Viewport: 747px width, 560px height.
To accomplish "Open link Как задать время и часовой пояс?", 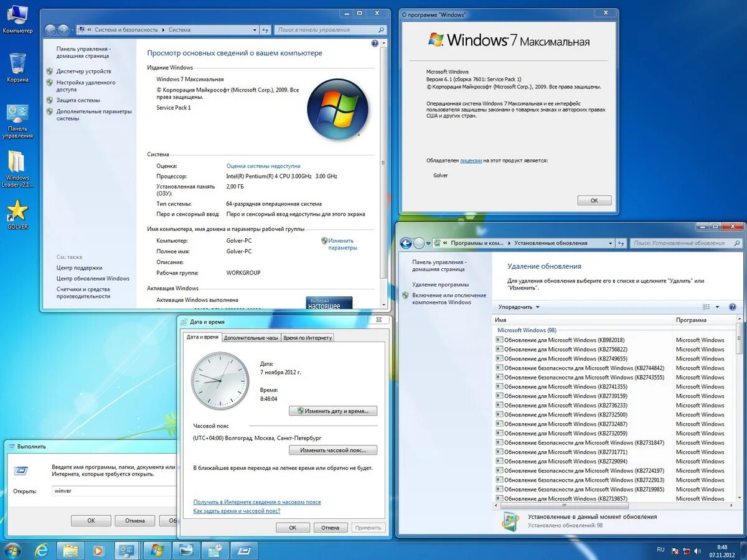I will pyautogui.click(x=237, y=511).
